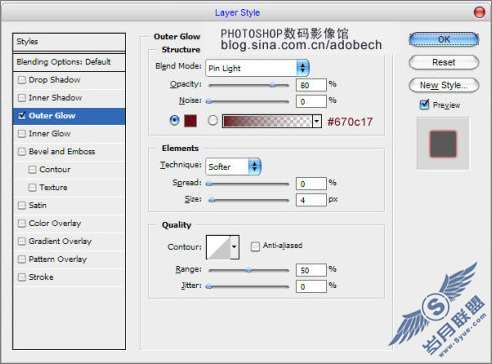492x364 pixels.
Task: Tick the Contour sub-option checkbox
Action: 32,170
